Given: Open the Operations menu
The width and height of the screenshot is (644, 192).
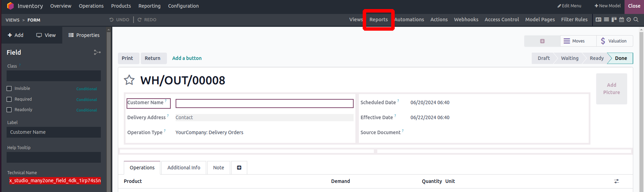Looking at the screenshot, I should [x=91, y=6].
